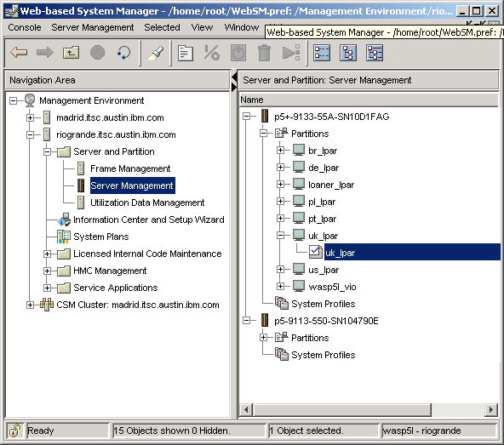Image resolution: width=504 pixels, height=445 pixels.
Task: Open the Console menu
Action: pyautogui.click(x=25, y=27)
